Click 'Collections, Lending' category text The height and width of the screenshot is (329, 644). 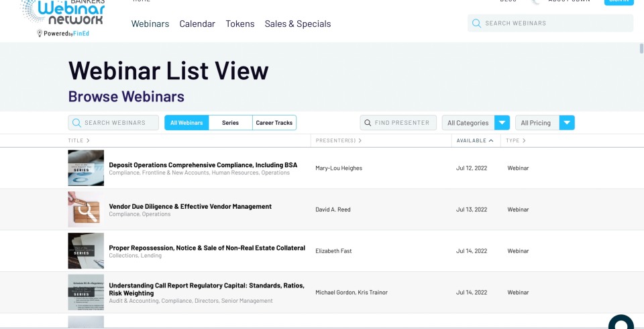[135, 256]
